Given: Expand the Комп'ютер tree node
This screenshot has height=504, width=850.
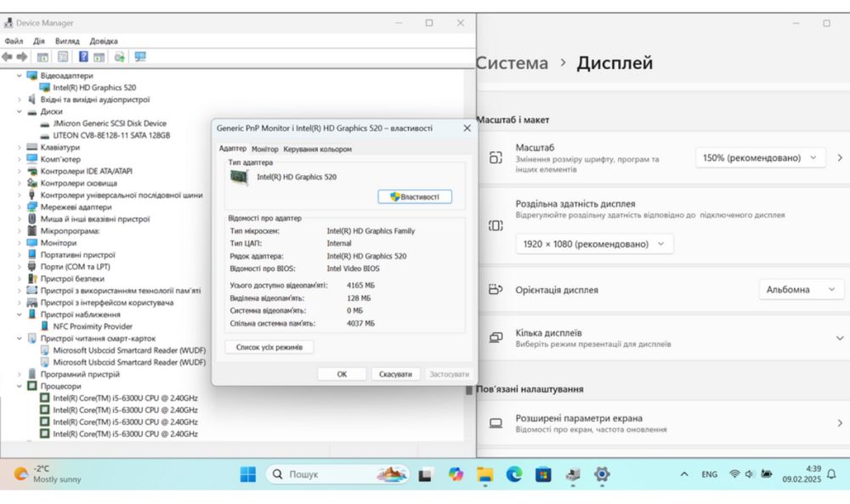Looking at the screenshot, I should (19, 159).
